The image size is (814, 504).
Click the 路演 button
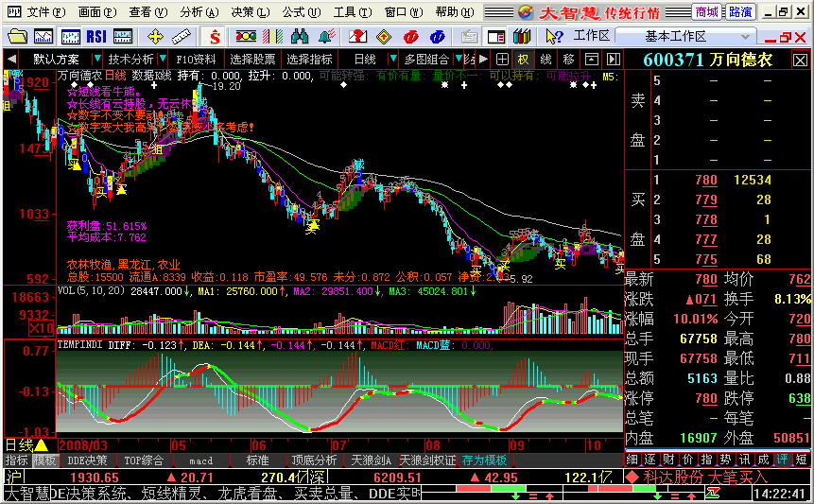(739, 11)
